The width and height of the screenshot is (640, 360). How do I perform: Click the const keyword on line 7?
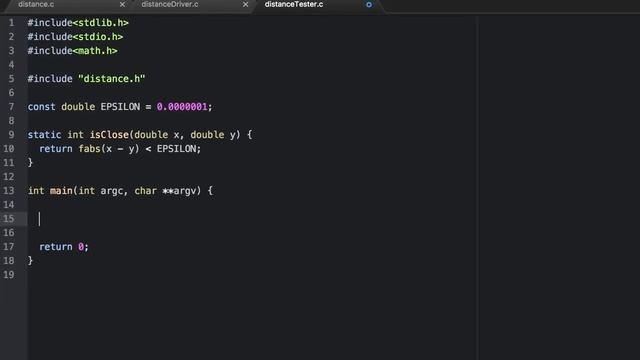[41, 107]
